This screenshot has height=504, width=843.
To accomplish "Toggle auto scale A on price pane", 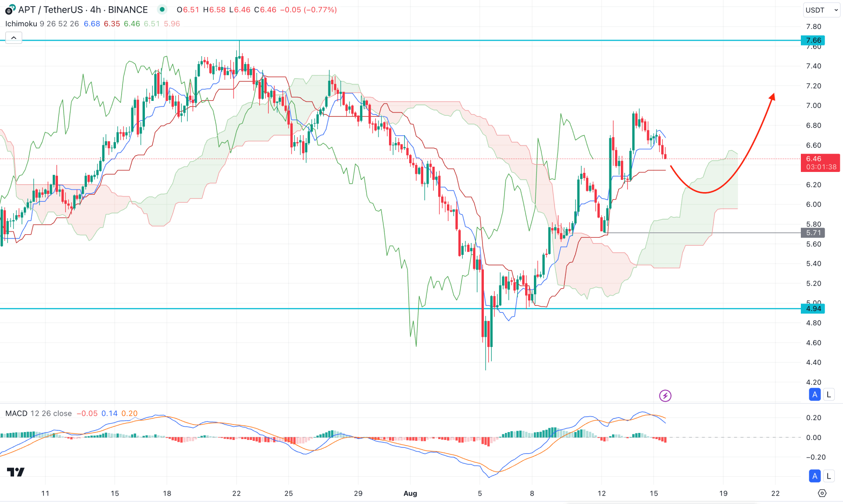I will 815,394.
